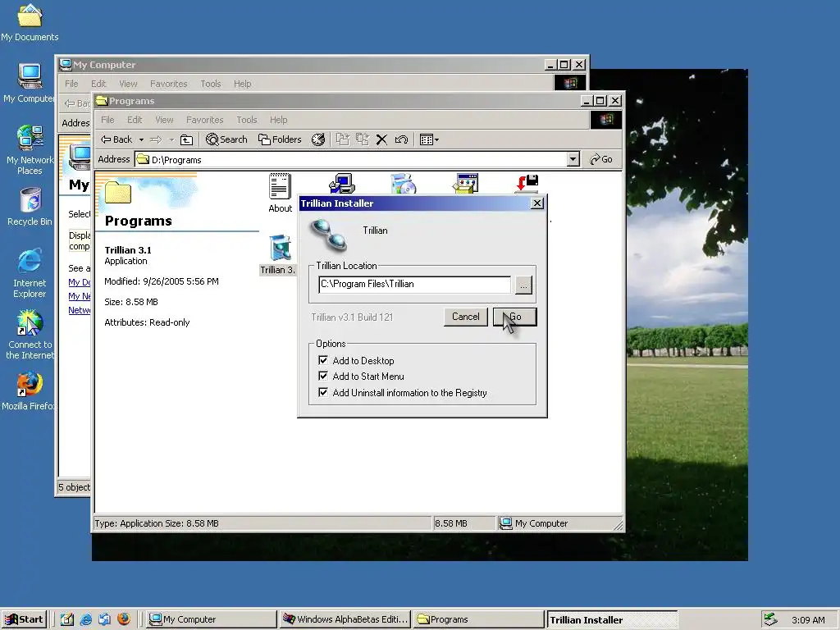Click Undo icon in Programs toolbar
The width and height of the screenshot is (840, 630).
[x=401, y=139]
